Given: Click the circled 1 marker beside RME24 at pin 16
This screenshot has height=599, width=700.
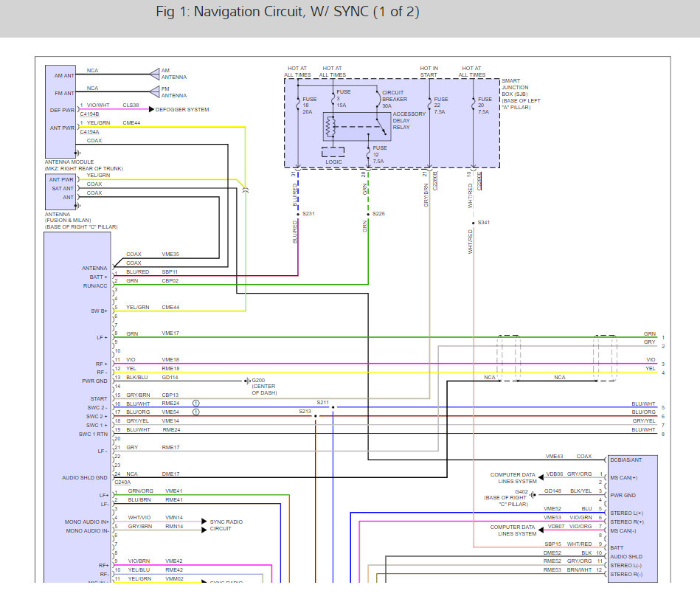Looking at the screenshot, I should [x=195, y=403].
